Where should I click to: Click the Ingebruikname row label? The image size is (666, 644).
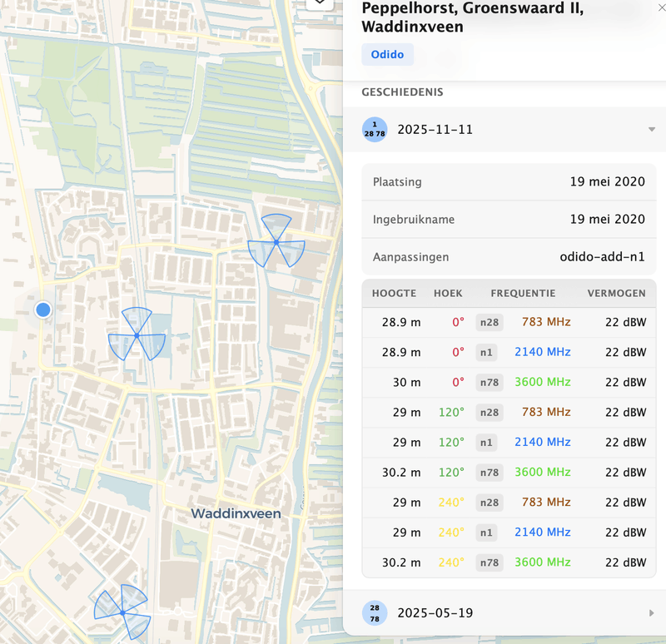pyautogui.click(x=414, y=220)
